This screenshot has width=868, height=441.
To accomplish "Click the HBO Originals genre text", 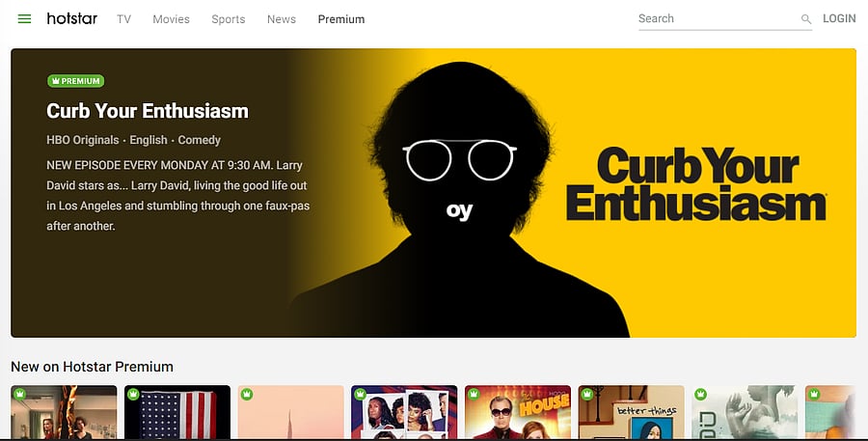I will (83, 140).
